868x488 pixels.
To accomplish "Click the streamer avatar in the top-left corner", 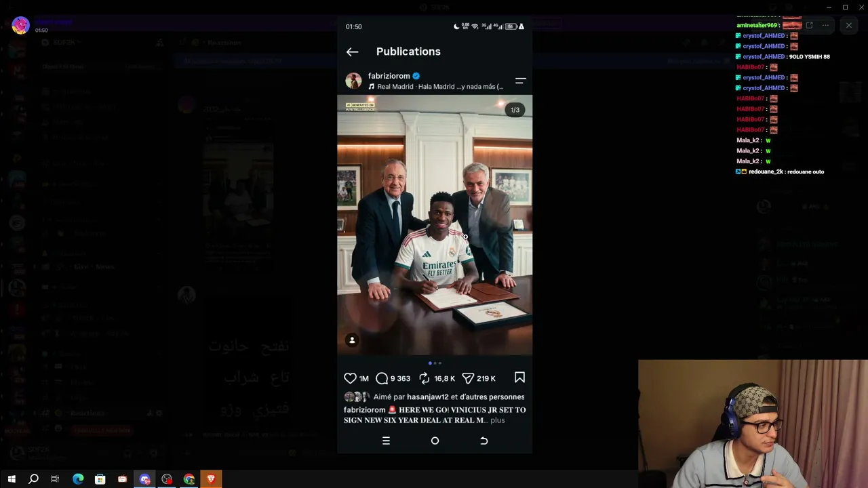I will click(x=21, y=26).
